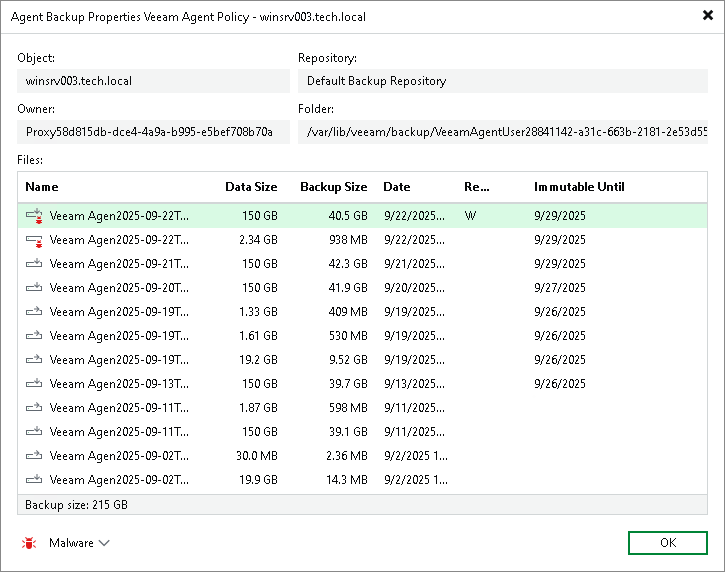
Task: Select file name in the 39.1 GB row
Action: pyautogui.click(x=119, y=432)
